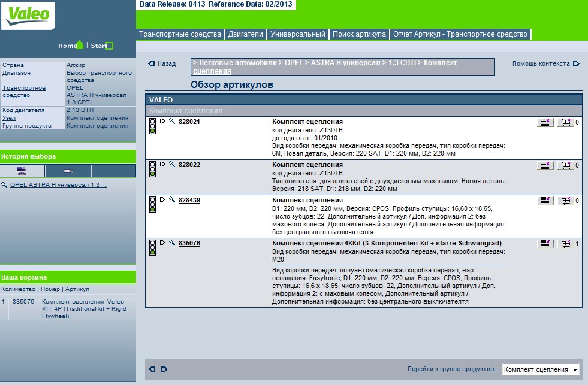Open list icon for article 828439

point(545,201)
